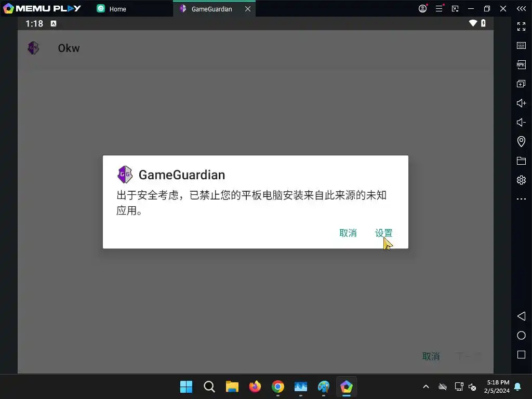The width and height of the screenshot is (532, 399).
Task: Click GameGuardian icon in dialog title
Action: (x=125, y=175)
